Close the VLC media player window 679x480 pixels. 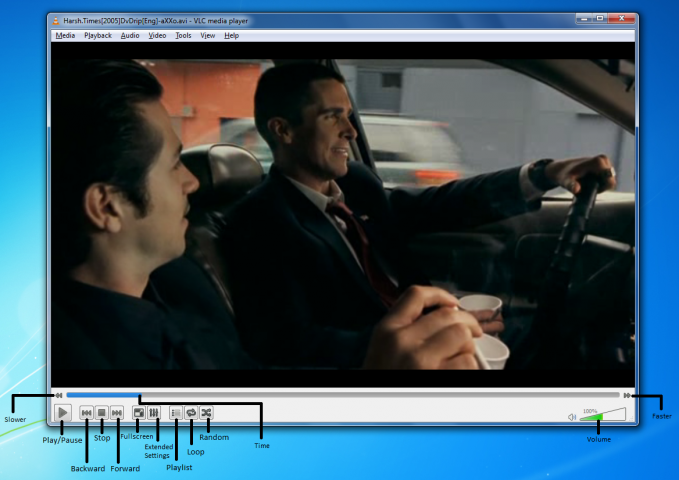tap(622, 19)
